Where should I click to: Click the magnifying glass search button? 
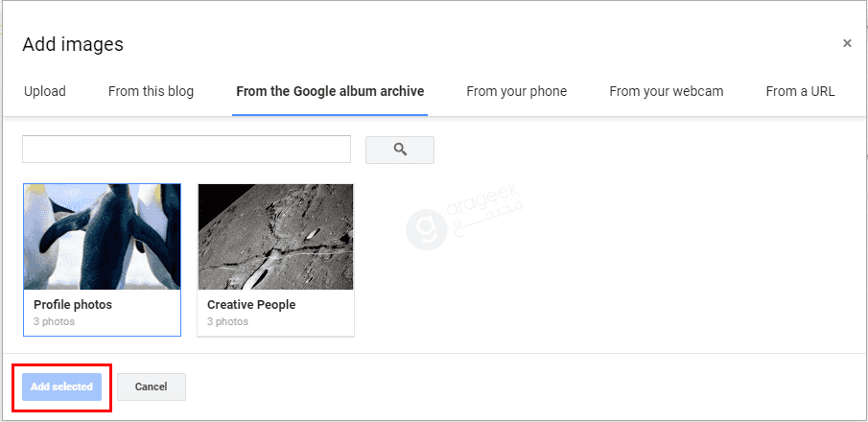click(x=400, y=150)
